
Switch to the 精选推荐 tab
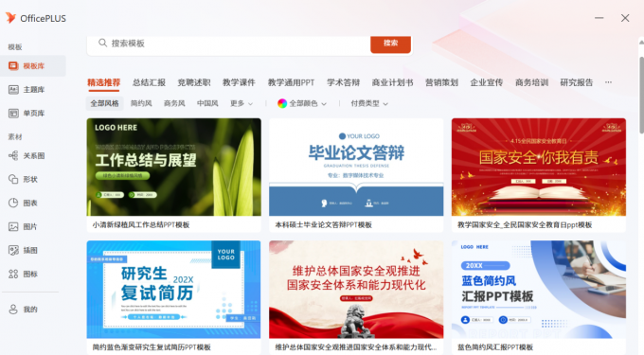pyautogui.click(x=103, y=82)
